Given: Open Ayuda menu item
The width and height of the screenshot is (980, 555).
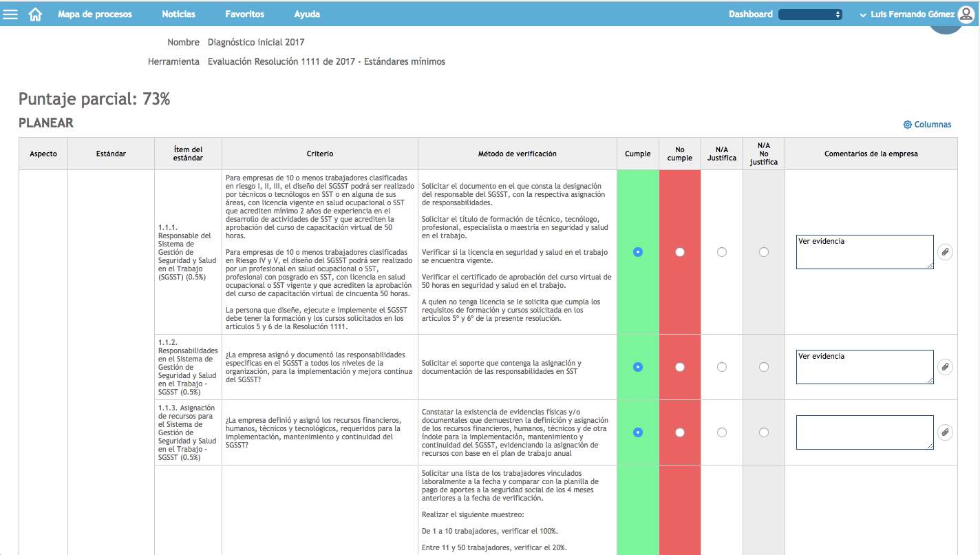Looking at the screenshot, I should pyautogui.click(x=307, y=14).
